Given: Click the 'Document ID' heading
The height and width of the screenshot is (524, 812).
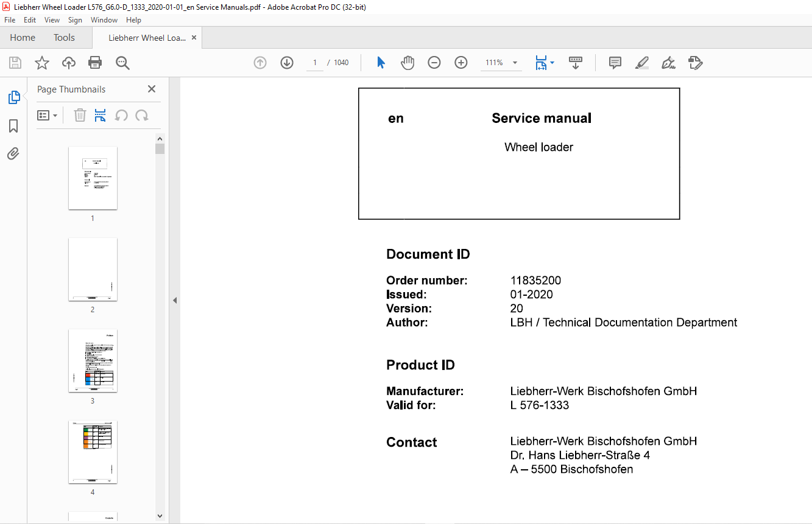Looking at the screenshot, I should coord(428,254).
